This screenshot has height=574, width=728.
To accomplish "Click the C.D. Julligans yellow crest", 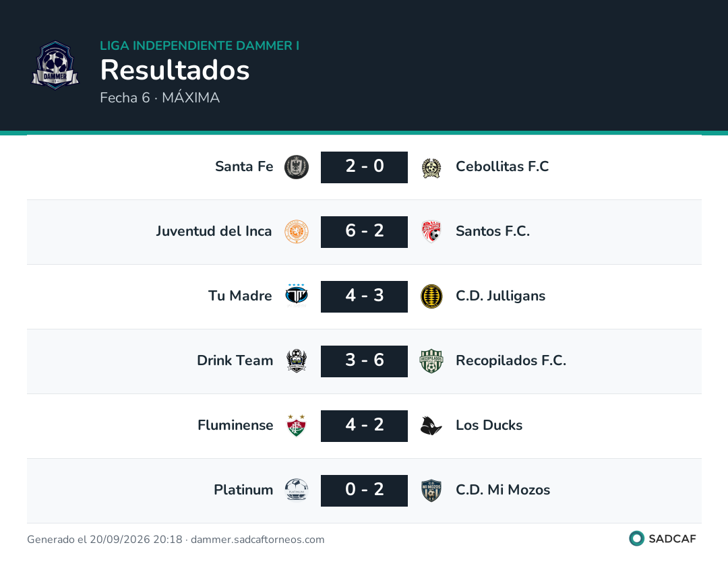I will pyautogui.click(x=431, y=296).
